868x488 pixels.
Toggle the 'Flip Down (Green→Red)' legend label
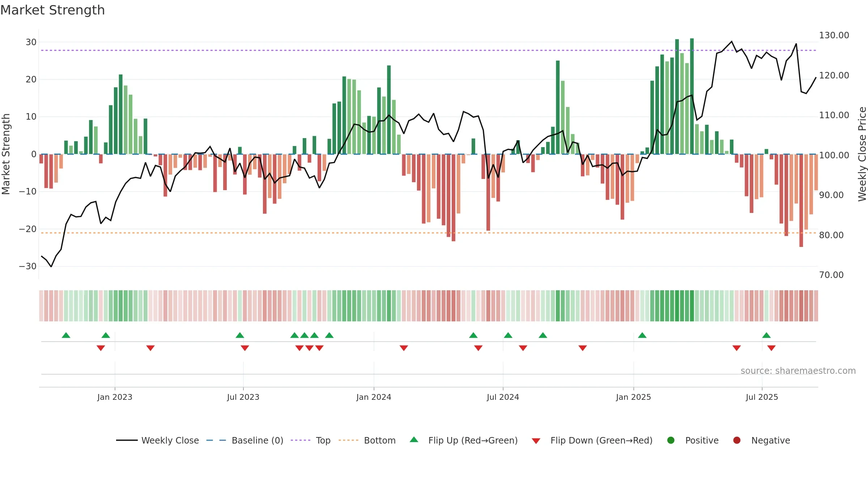coord(601,440)
